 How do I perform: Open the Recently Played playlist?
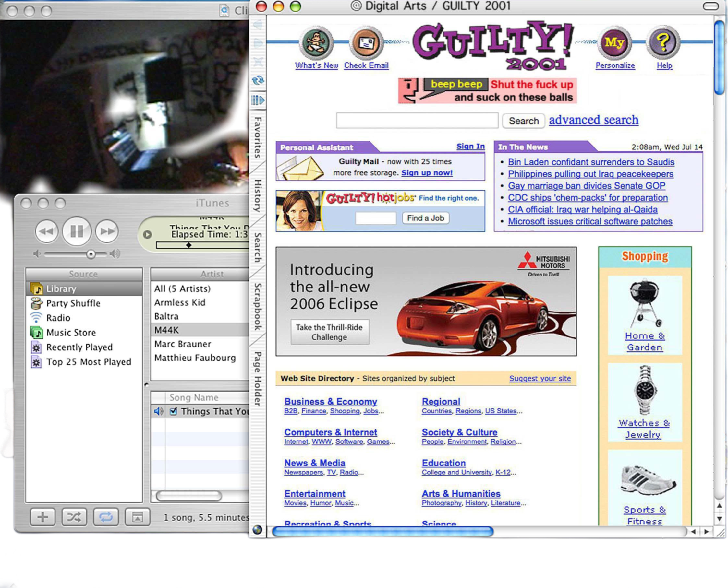[x=84, y=347]
